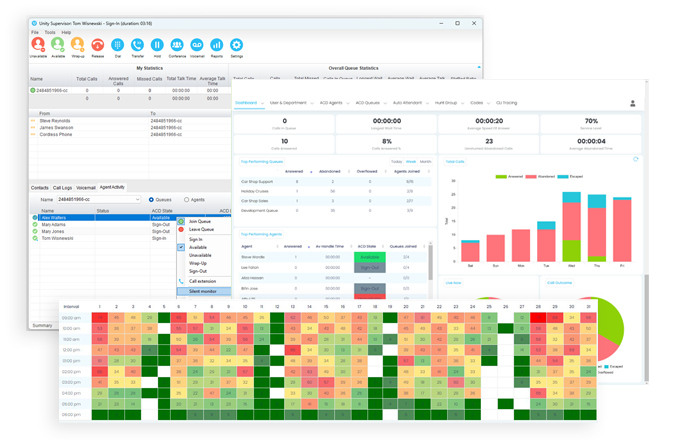685x440 pixels.
Task: Select the Car Shop Support queue row
Action: tap(335, 182)
